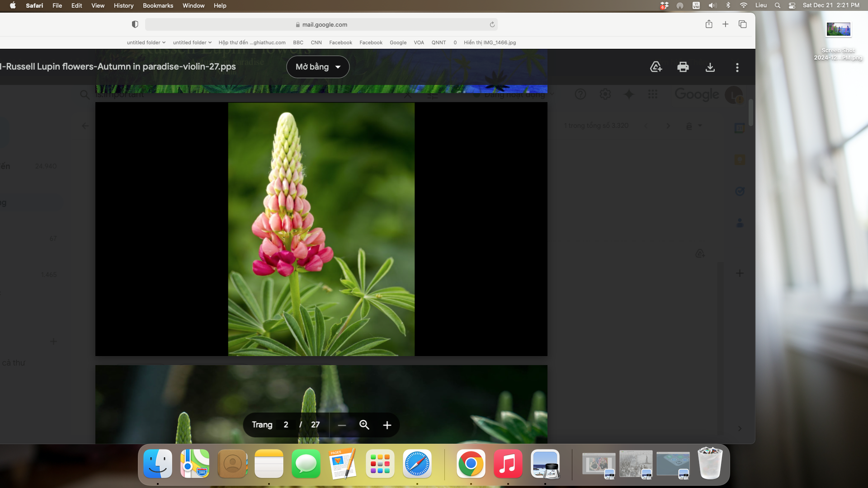Zoom in with the plus icon

387,425
